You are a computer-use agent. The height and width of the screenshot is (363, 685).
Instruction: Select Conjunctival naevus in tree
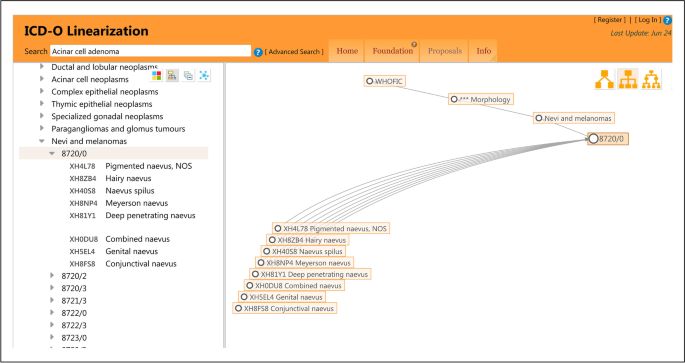[x=141, y=264]
